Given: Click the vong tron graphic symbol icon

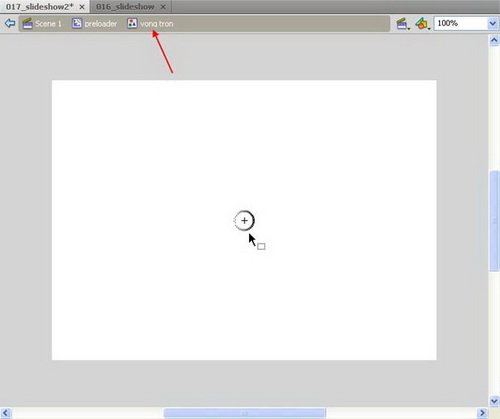Looking at the screenshot, I should pos(132,23).
